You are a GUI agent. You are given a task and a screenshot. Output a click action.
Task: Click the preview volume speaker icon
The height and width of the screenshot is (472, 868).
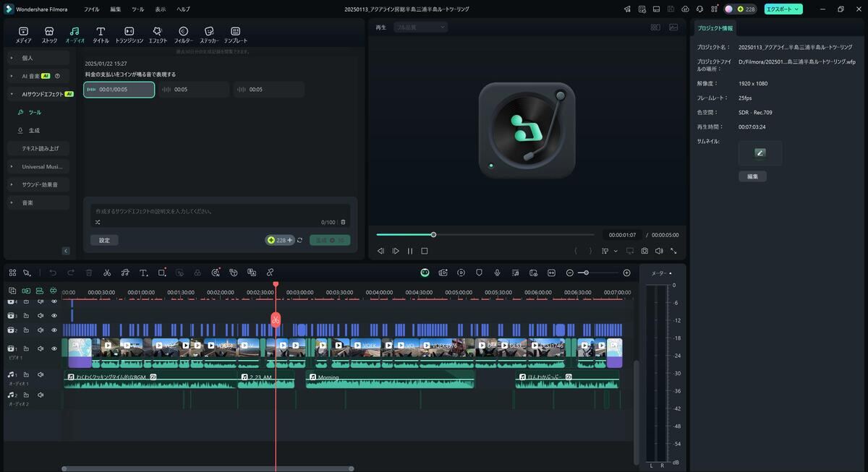[659, 251]
